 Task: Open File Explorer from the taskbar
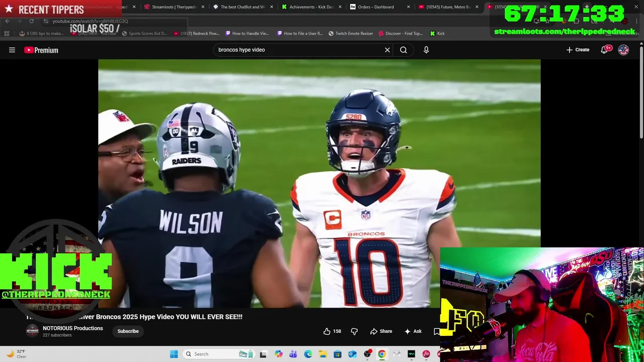coord(323,354)
